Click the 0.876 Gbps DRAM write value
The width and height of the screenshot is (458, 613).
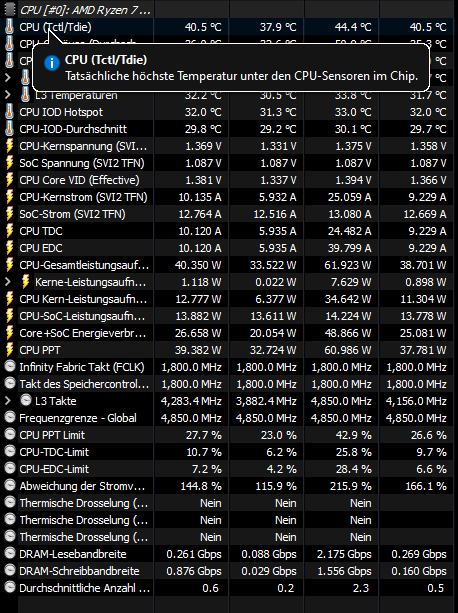click(x=194, y=571)
